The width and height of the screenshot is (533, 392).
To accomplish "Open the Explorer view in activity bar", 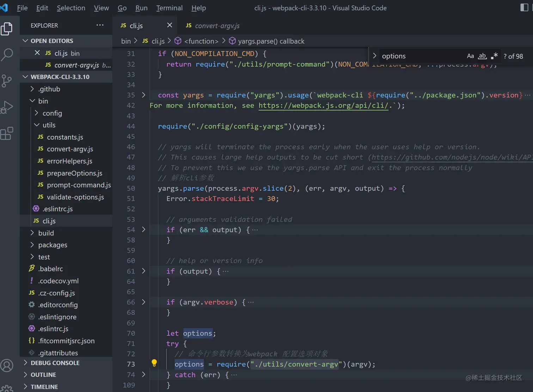I will tap(7, 29).
